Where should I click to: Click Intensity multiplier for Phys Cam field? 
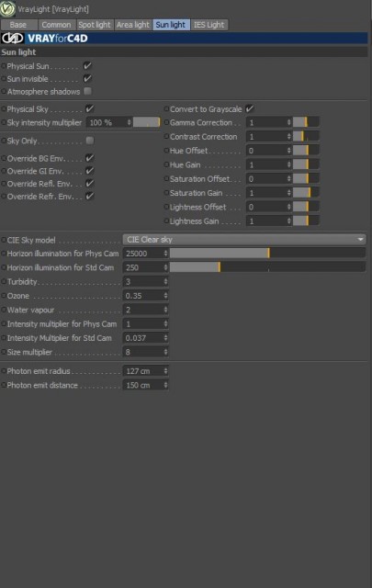[x=143, y=323]
